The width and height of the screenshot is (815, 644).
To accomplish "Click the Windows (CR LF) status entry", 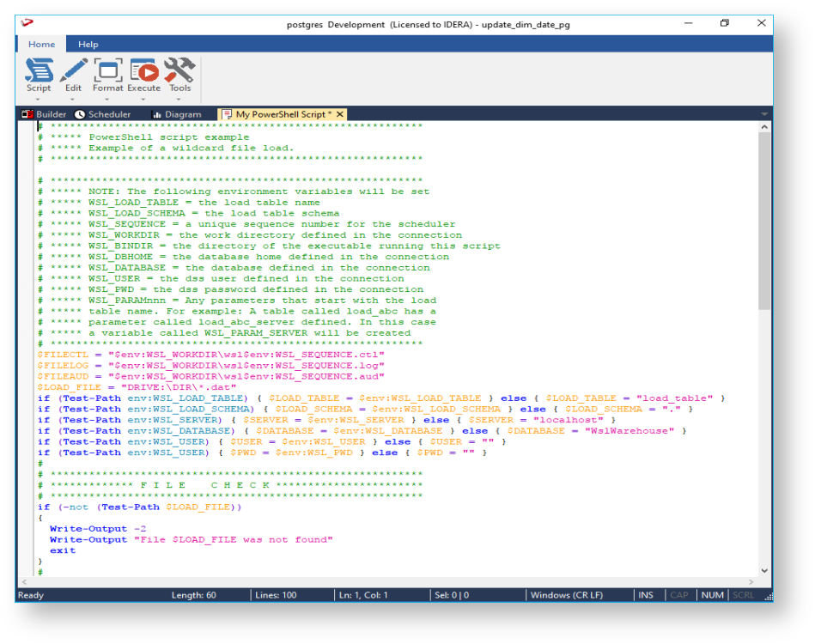I will coord(567,595).
